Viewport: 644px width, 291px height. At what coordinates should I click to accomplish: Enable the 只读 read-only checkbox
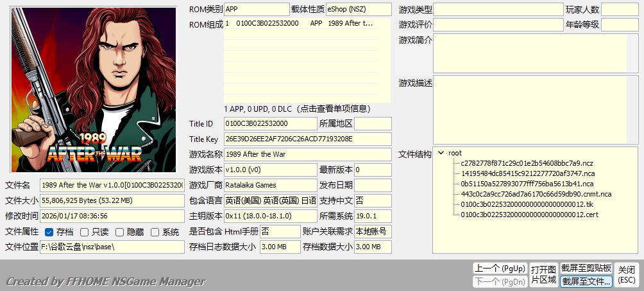[x=85, y=232]
